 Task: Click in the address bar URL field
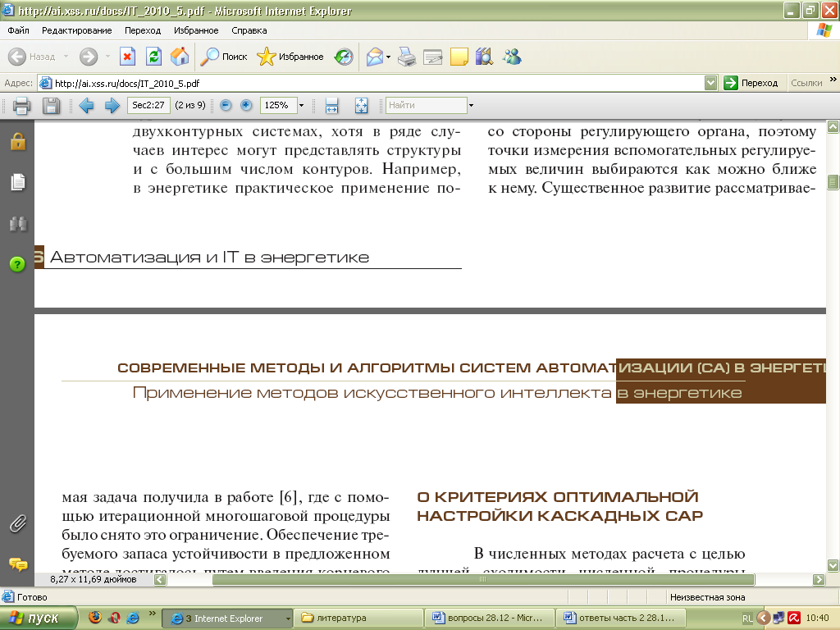371,83
